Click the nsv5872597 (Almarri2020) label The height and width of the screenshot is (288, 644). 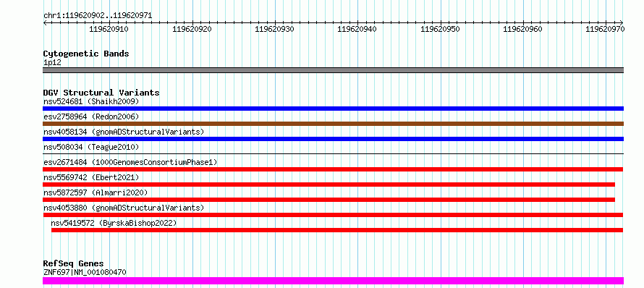tap(96, 192)
